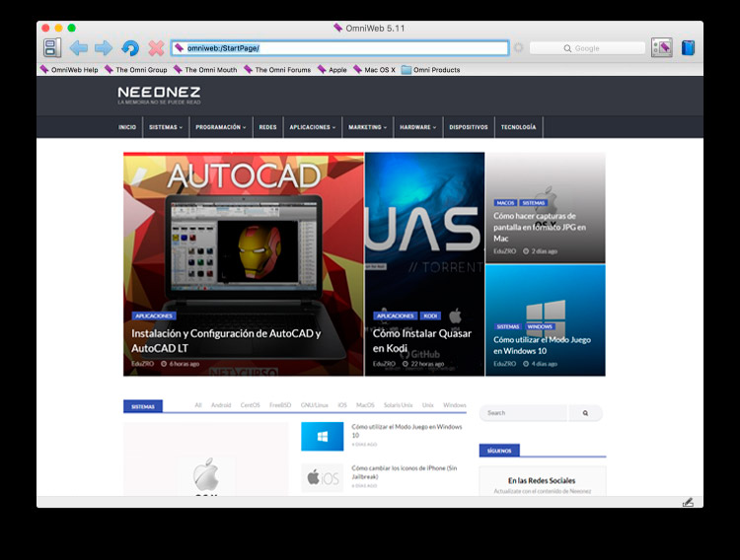Open the blue book history icon
This screenshot has height=560, width=740.
pyautogui.click(x=688, y=48)
